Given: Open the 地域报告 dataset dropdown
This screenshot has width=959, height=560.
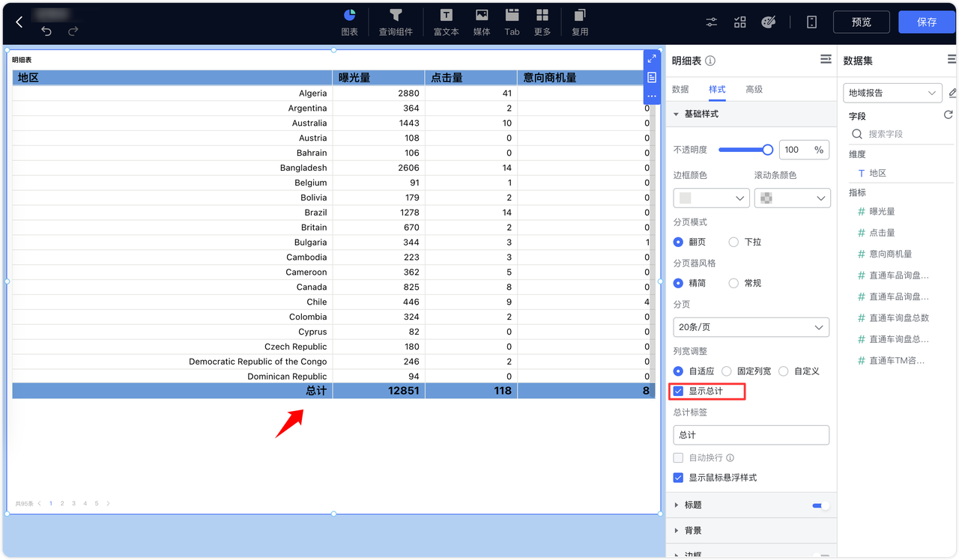Looking at the screenshot, I should click(x=893, y=93).
